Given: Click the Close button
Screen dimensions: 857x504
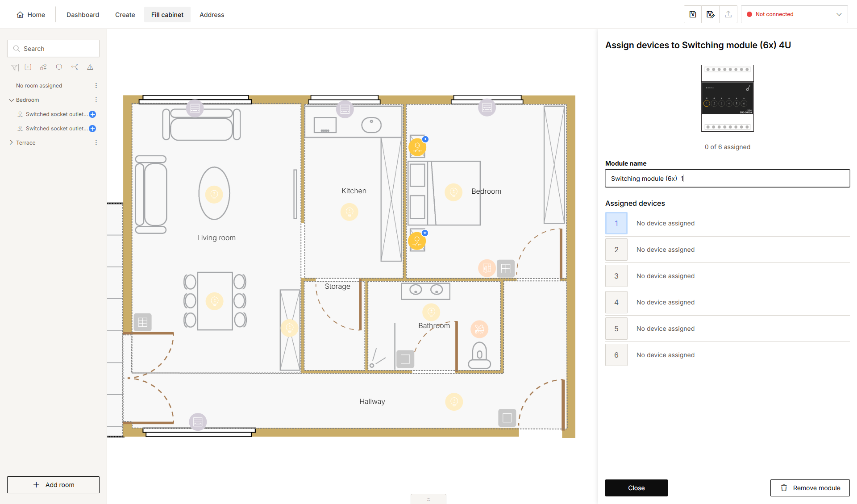Looking at the screenshot, I should 637,488.
